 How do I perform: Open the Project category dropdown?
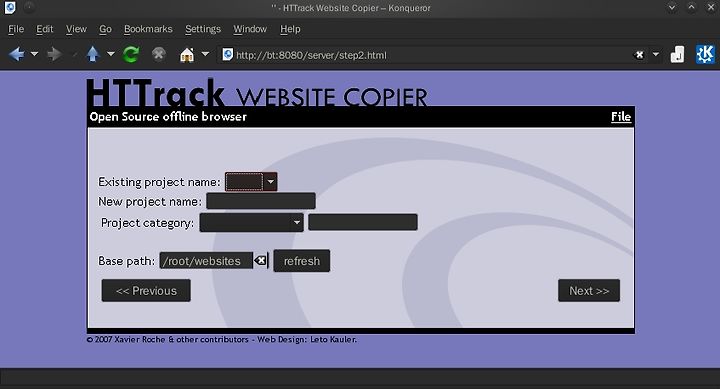(252, 223)
